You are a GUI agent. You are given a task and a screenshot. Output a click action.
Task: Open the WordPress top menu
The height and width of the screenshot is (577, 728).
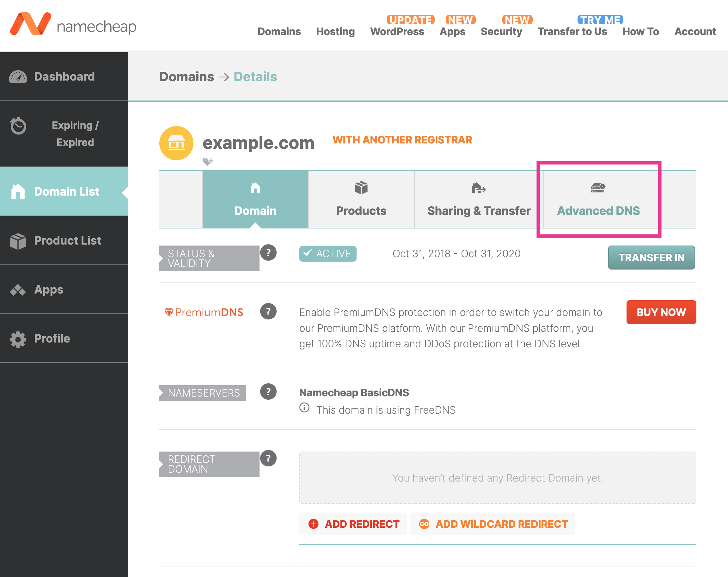click(x=397, y=31)
